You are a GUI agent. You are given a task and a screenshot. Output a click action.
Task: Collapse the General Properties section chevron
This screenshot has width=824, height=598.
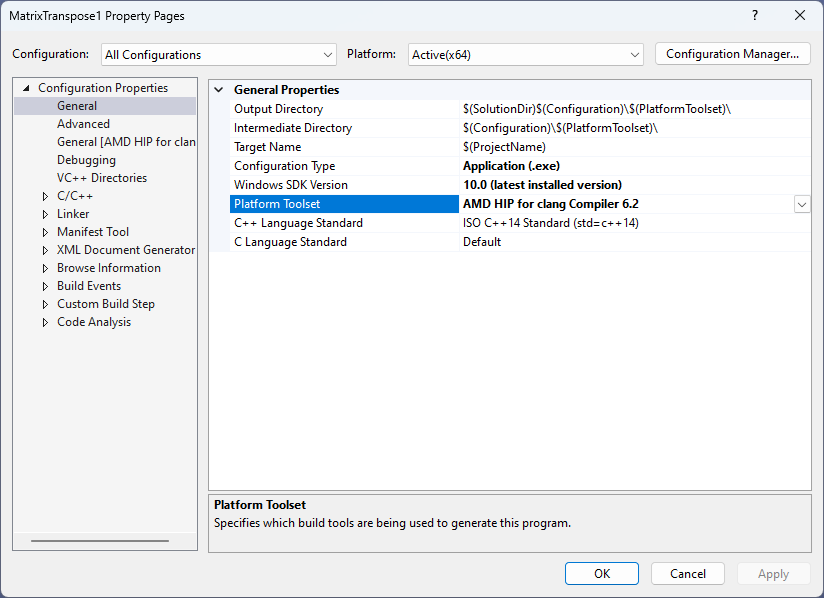219,90
